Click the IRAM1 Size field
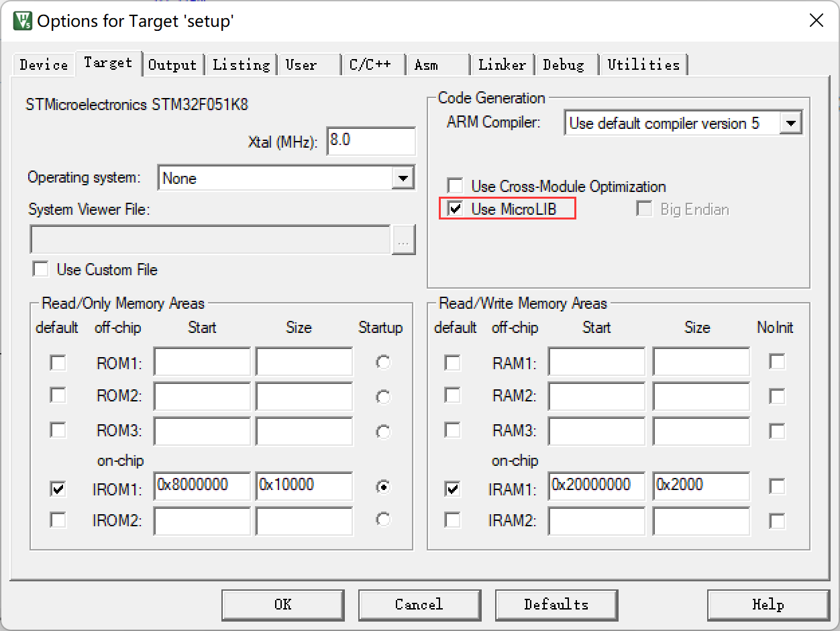Viewport: 840px width, 631px height. [700, 486]
